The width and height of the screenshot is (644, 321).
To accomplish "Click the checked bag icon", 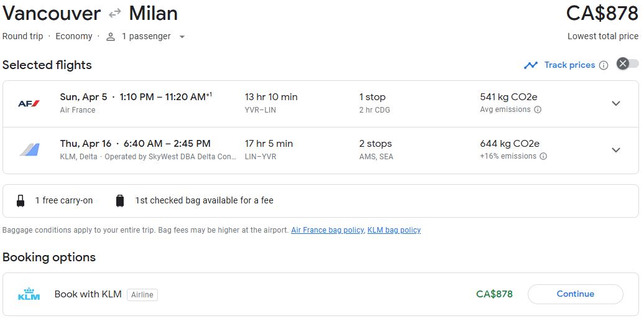I will (x=120, y=201).
